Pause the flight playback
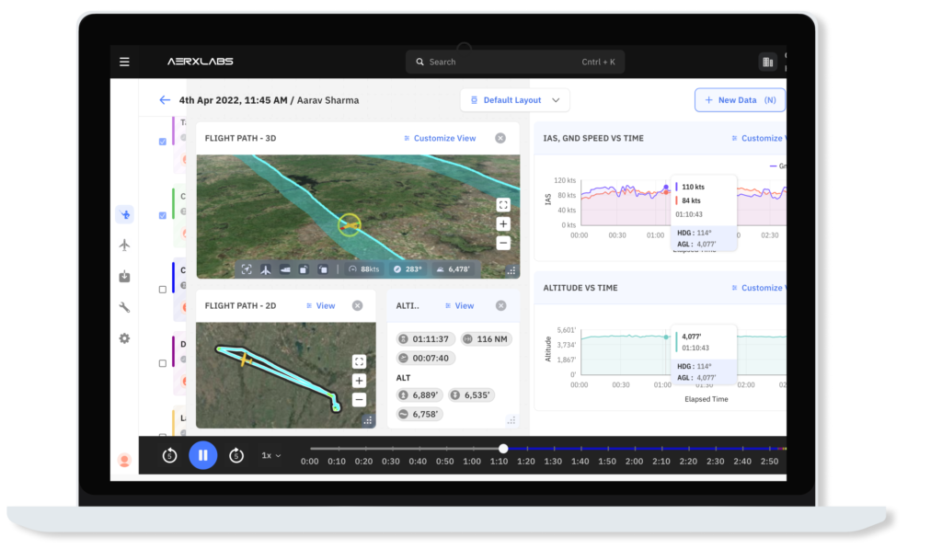Image resolution: width=942 pixels, height=560 pixels. tap(203, 455)
